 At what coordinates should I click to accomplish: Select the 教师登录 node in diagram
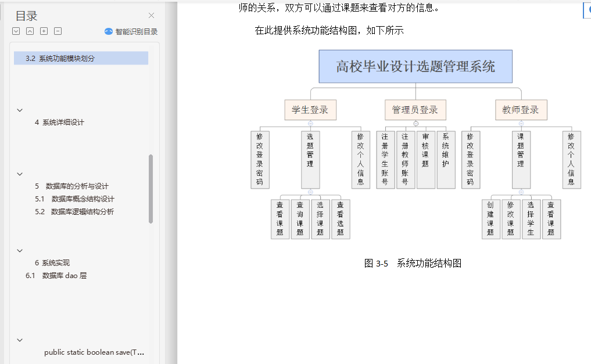(521, 110)
